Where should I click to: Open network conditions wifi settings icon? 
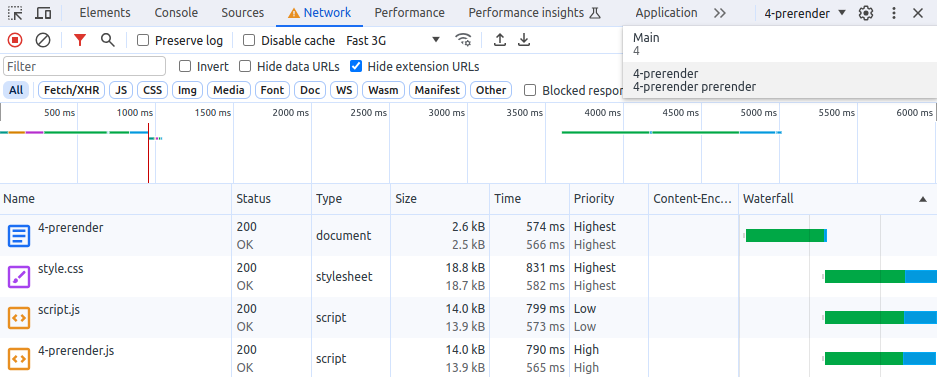463,40
